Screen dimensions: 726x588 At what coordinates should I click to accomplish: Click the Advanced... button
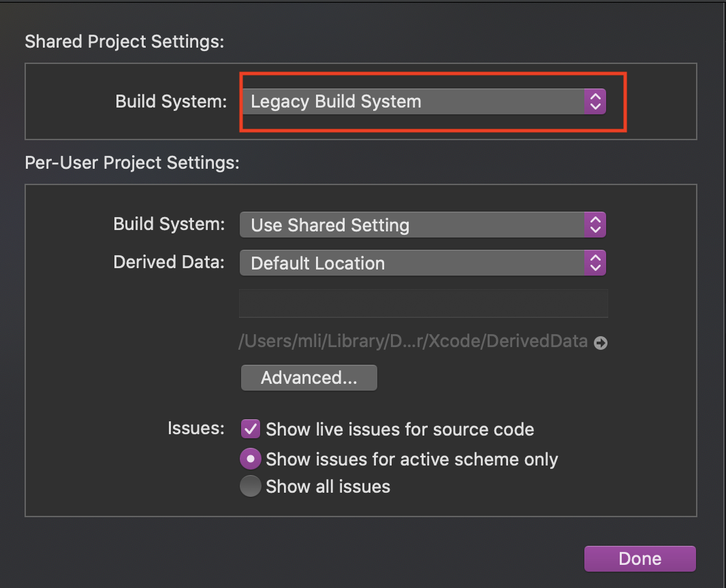click(309, 378)
